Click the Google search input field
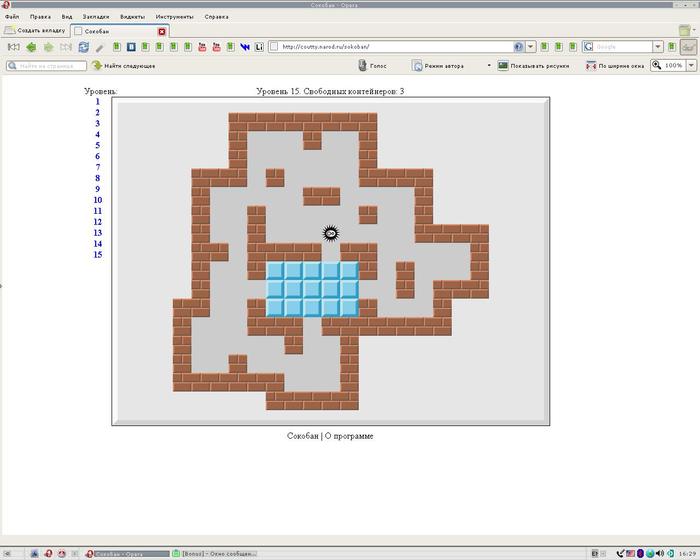Screen dimensions: 700x560 coord(623,46)
